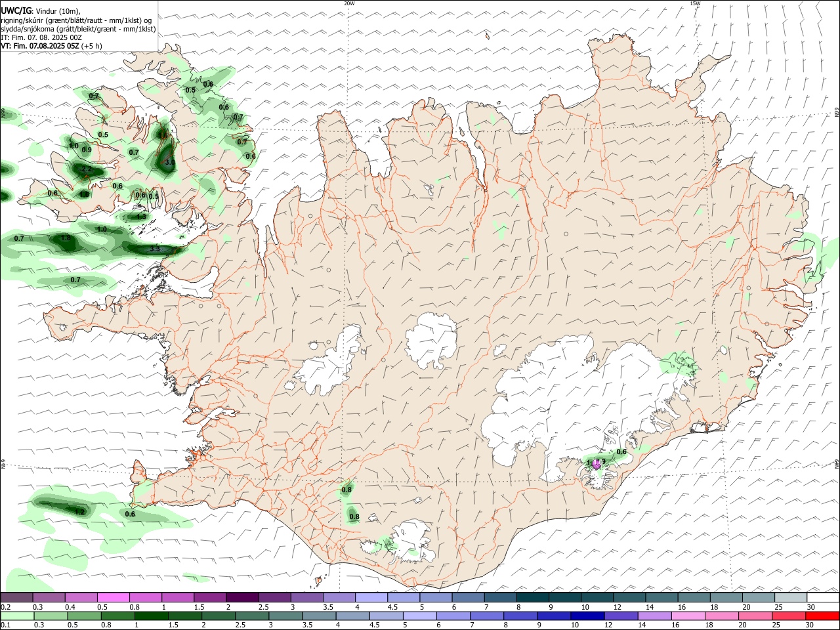
Task: Click the '1.2' precipitation value in the southwest sea
Action: click(x=79, y=512)
